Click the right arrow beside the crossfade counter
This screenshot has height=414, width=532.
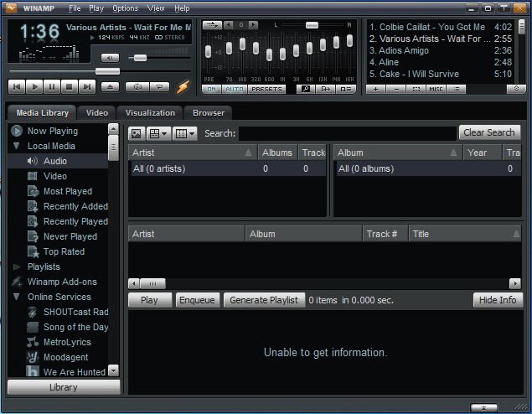[x=253, y=25]
